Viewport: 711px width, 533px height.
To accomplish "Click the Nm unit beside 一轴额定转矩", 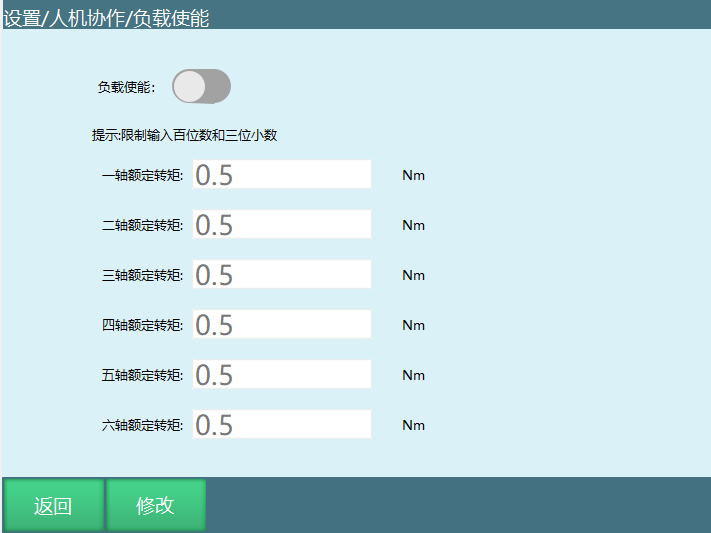I will (x=413, y=176).
